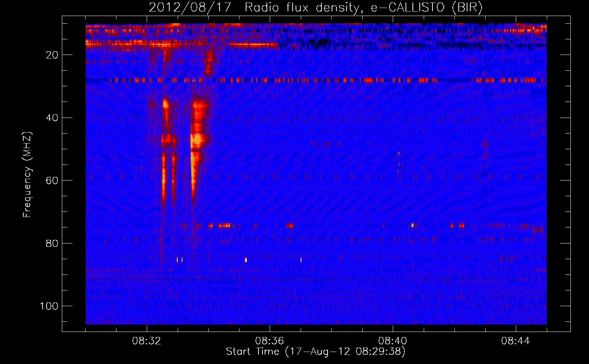Click the 08:36 time tick label
Image resolution: width=589 pixels, height=364 pixels.
[270, 341]
